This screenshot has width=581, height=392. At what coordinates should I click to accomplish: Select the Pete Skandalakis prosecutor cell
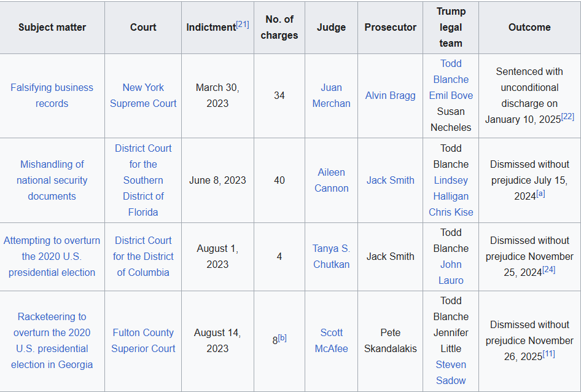(x=390, y=340)
